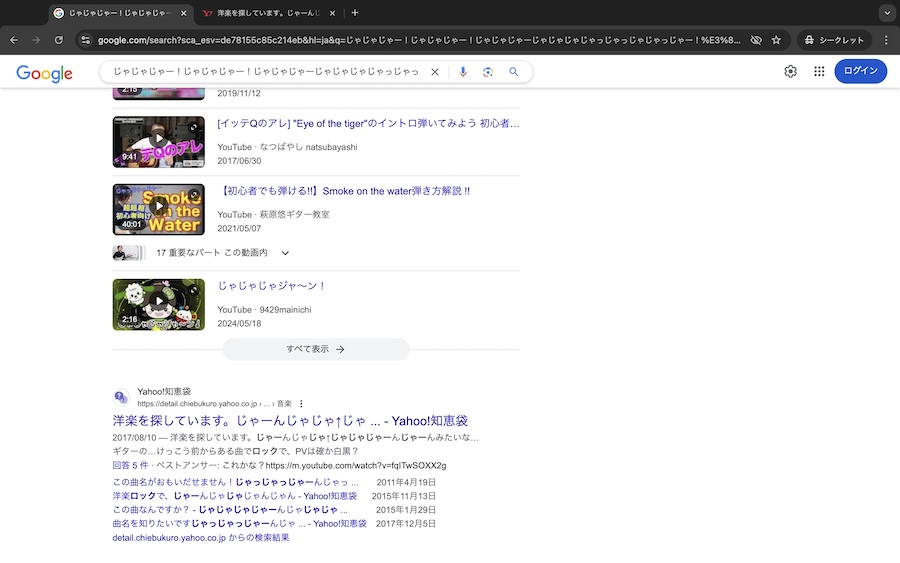Select the Google search results tab
The height and width of the screenshot is (563, 900).
tap(119, 13)
